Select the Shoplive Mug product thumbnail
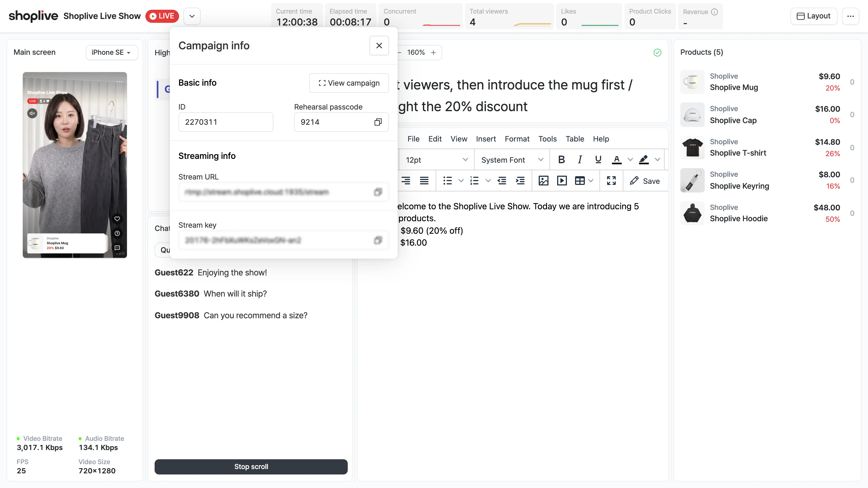868x488 pixels. (x=692, y=82)
